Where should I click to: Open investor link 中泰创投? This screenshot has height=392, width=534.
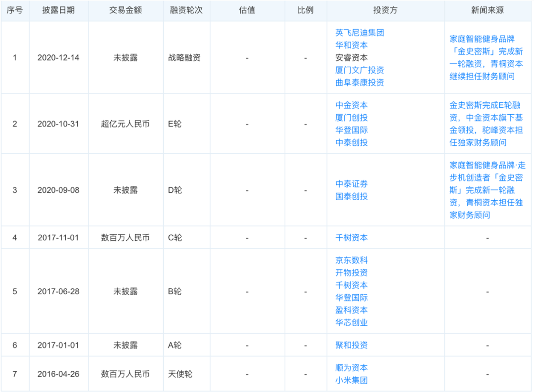pos(352,143)
